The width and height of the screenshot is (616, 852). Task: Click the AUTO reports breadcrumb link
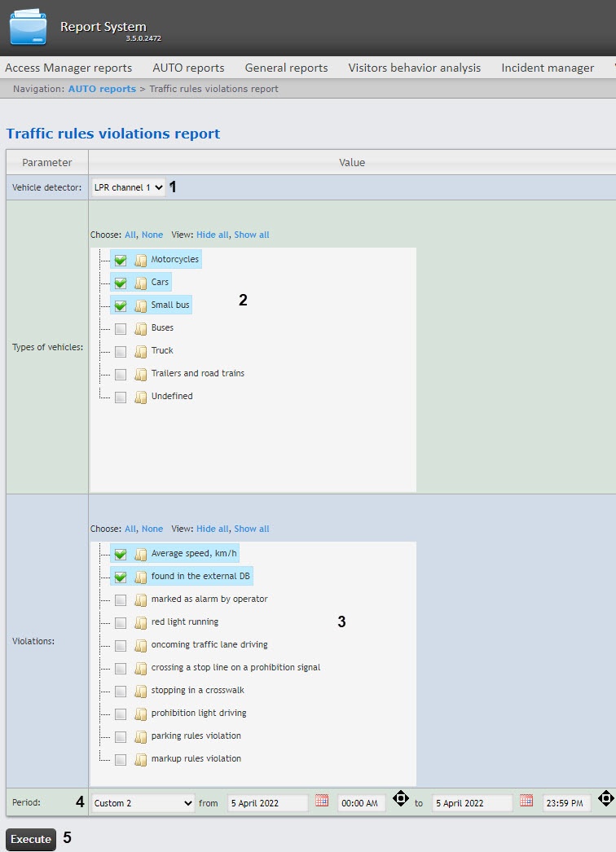(x=102, y=89)
